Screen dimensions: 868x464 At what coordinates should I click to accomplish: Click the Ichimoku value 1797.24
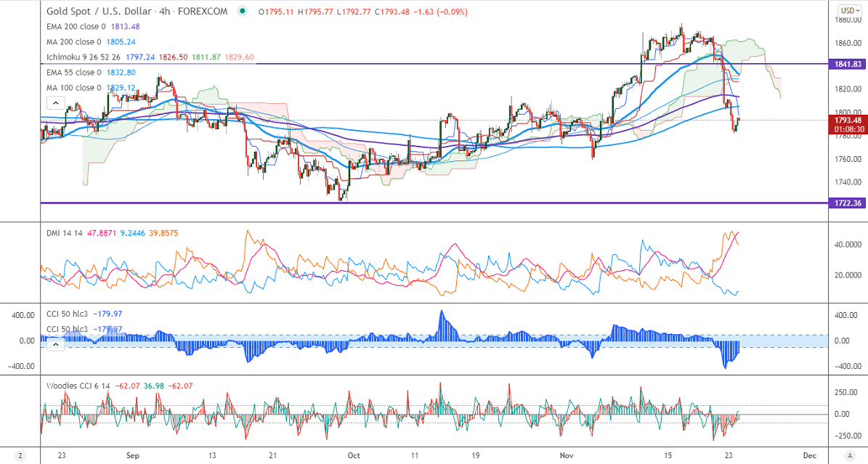click(x=139, y=57)
